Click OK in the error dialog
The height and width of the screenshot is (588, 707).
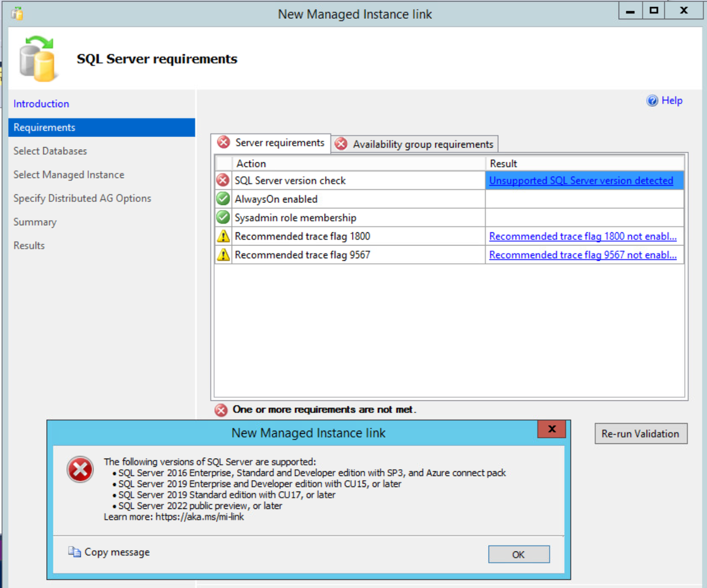coord(519,554)
